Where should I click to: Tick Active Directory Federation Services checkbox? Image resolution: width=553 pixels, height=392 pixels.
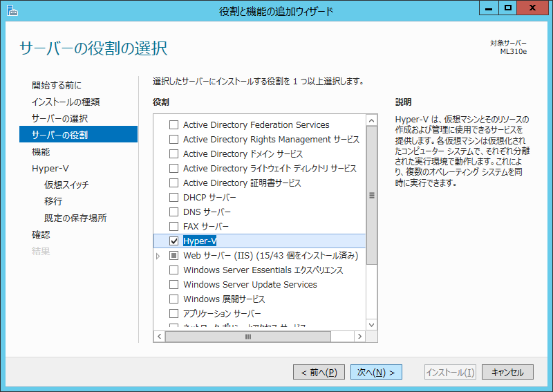[174, 124]
